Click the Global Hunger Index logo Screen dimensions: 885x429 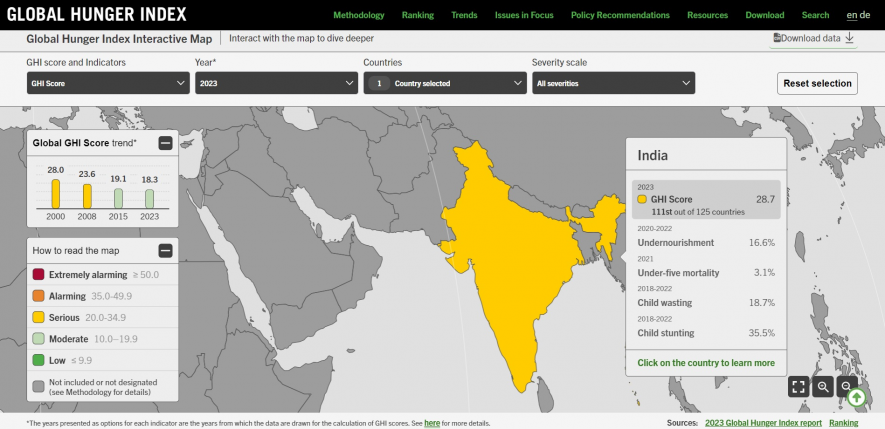coord(93,15)
